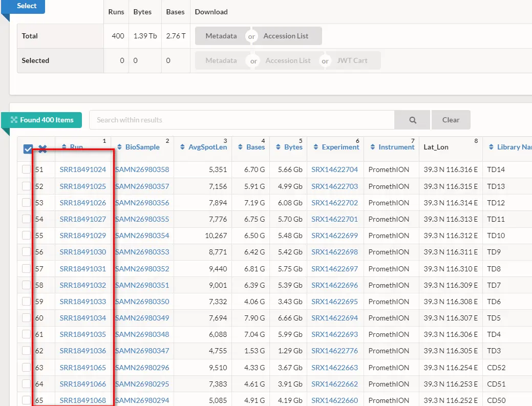Sort table by Bases column
The width and height of the screenshot is (532, 406).
[x=240, y=147]
